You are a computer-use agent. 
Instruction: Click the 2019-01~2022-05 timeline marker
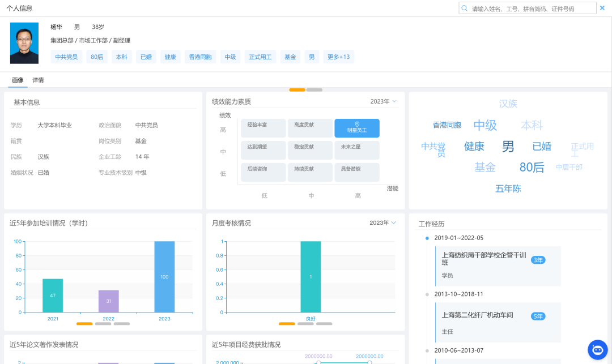pos(427,238)
